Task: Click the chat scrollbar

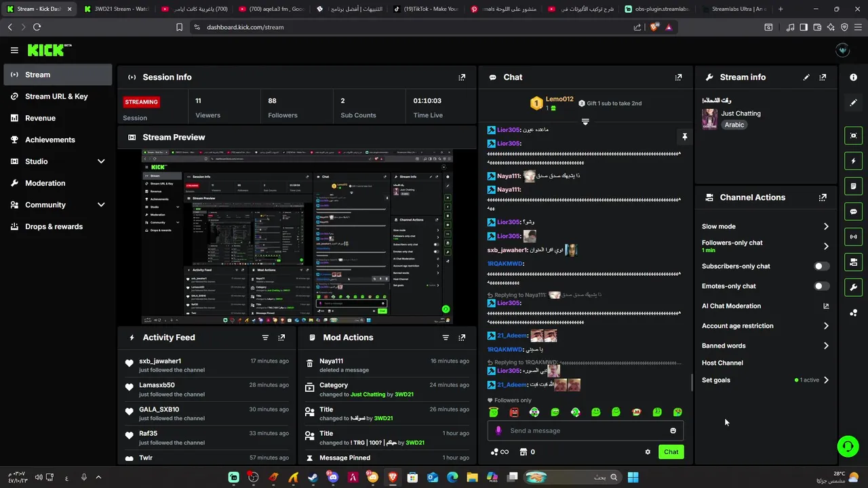Action: pos(692,383)
